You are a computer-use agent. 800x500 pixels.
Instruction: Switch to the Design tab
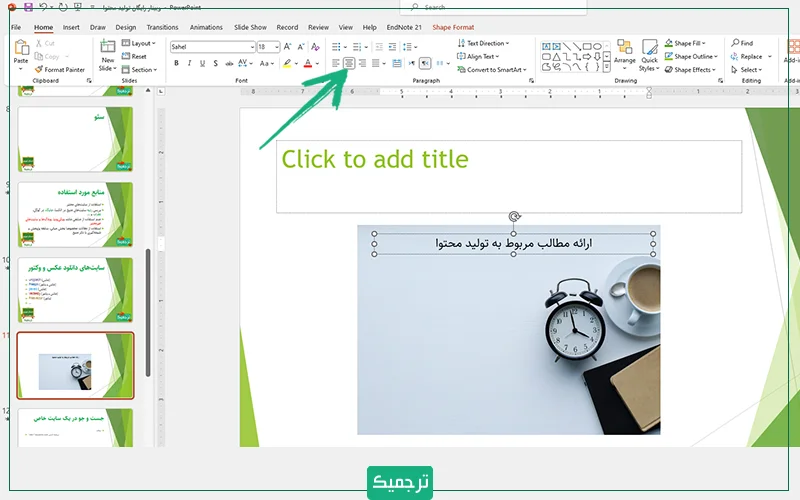tap(126, 27)
